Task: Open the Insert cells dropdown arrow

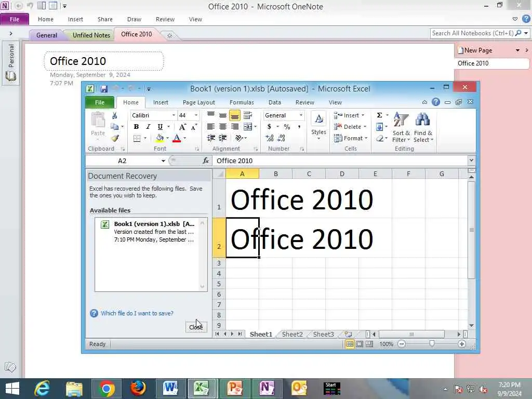Action: (x=363, y=115)
